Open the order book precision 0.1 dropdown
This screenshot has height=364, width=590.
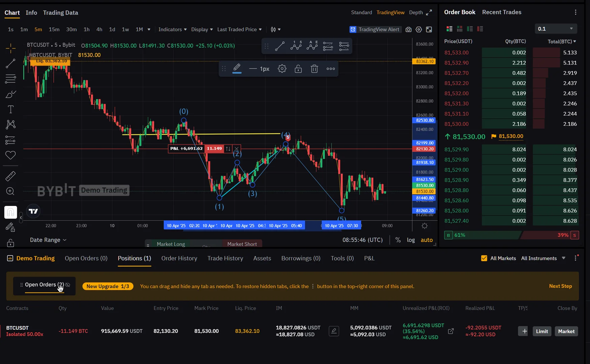556,29
